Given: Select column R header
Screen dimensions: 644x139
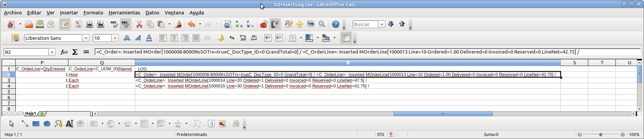Looking at the screenshot, I should coord(348,63).
